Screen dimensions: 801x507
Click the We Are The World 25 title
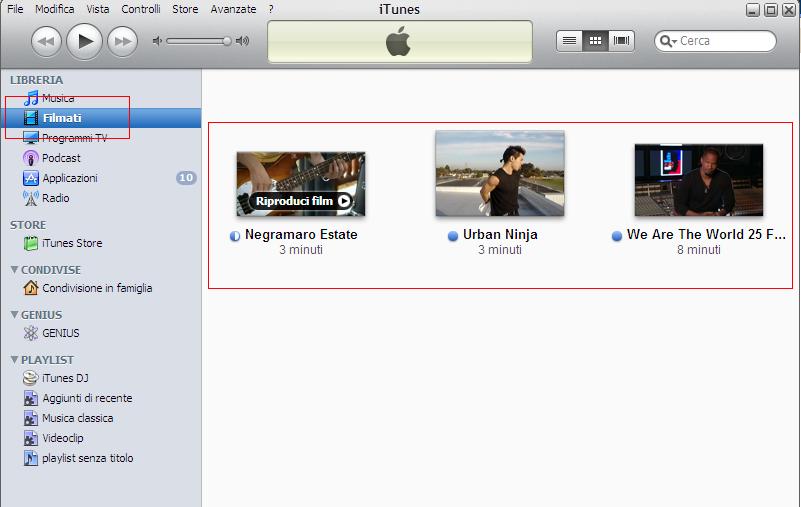click(706, 235)
